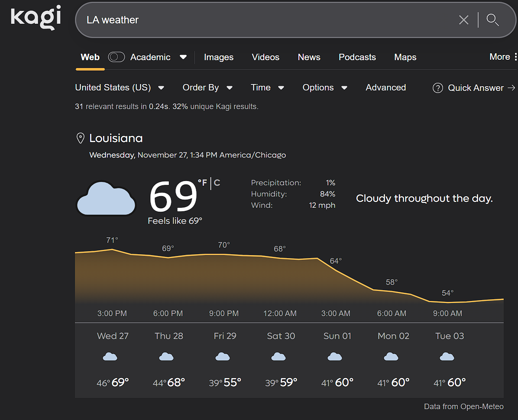Screen dimensions: 518x420
Task: Open the Time filter dropdown
Action: 267,88
